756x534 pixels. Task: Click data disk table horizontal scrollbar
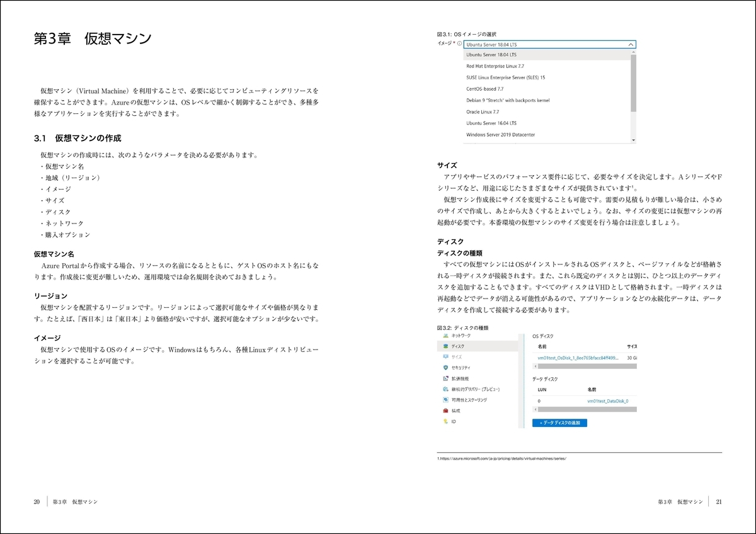click(586, 409)
